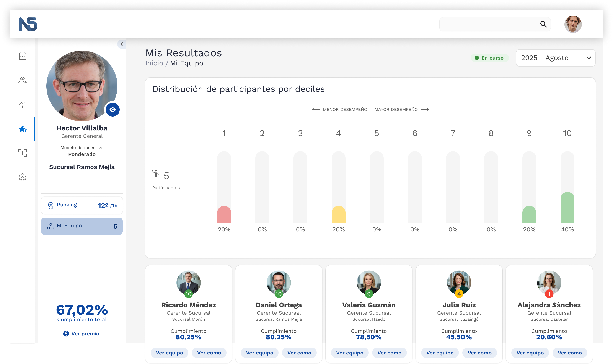Open the calendar icon in sidebar
The image size is (613, 364).
[23, 56]
